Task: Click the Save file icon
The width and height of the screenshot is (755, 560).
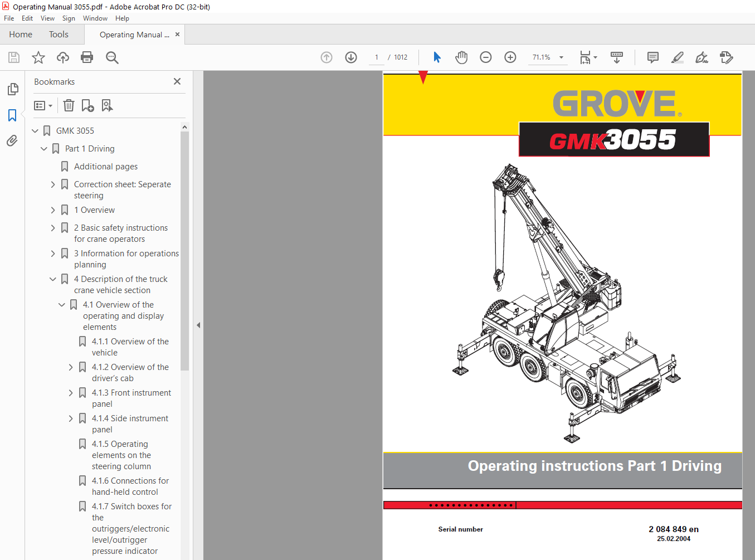Action: (x=14, y=57)
